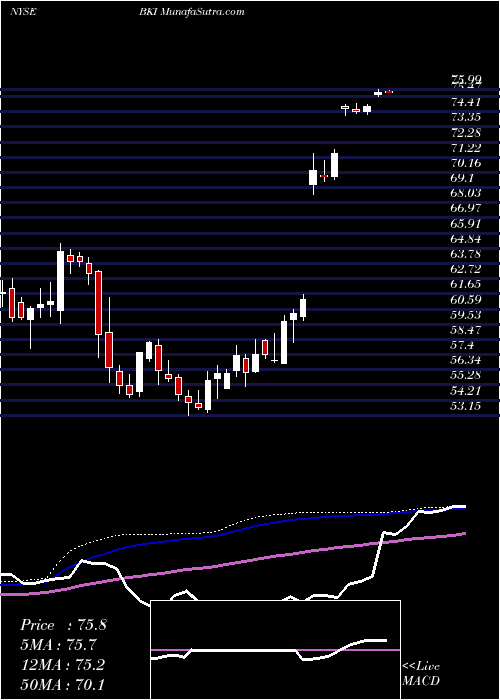Click the 64.84 price axis label
The height and width of the screenshot is (700, 500).
tap(466, 239)
